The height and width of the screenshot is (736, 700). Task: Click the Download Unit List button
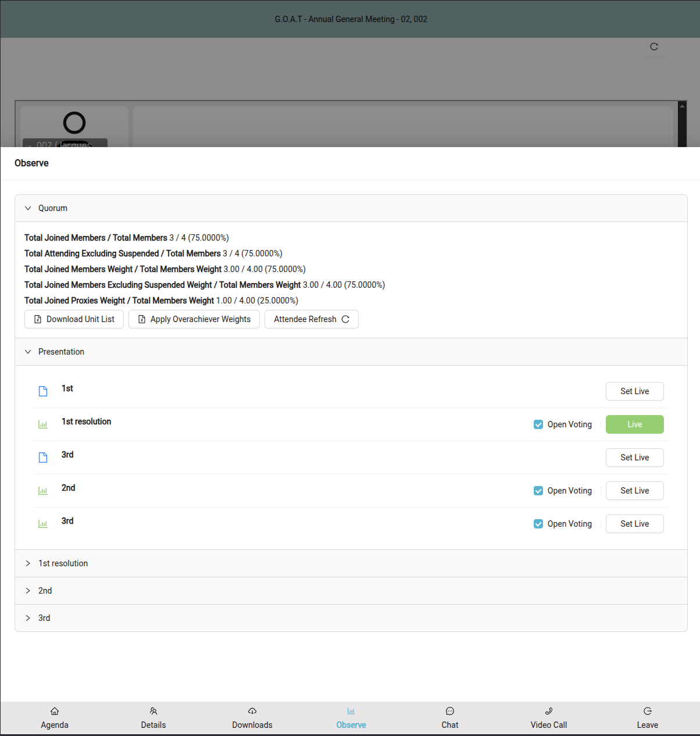click(74, 319)
